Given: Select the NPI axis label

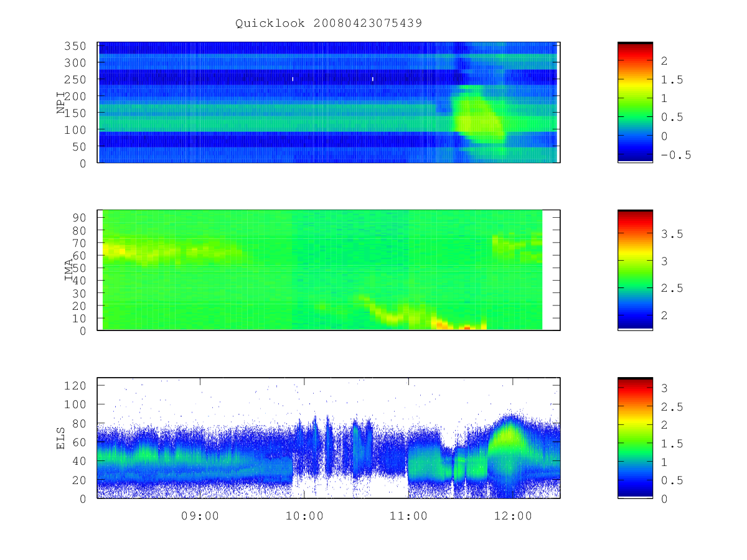Looking at the screenshot, I should [62, 103].
